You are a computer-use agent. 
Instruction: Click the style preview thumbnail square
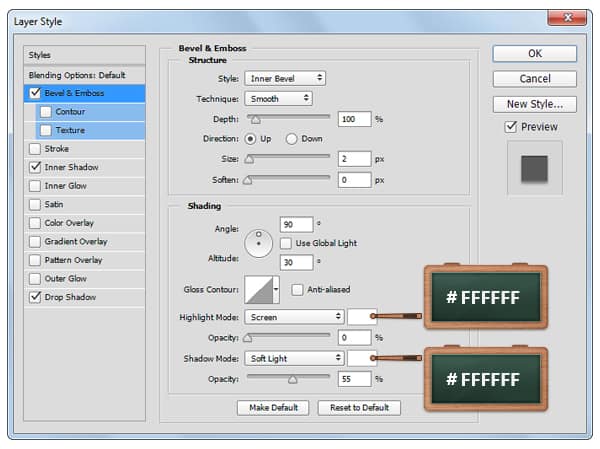point(534,167)
